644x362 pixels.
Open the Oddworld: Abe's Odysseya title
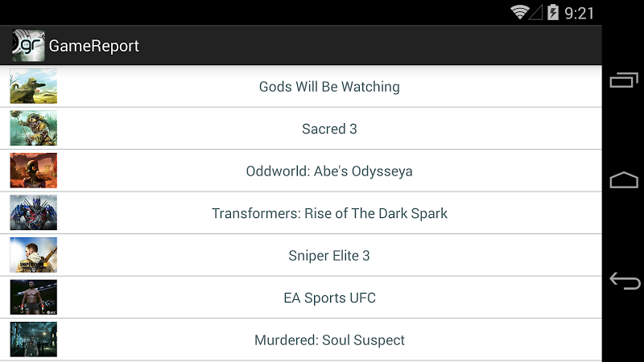click(x=329, y=171)
